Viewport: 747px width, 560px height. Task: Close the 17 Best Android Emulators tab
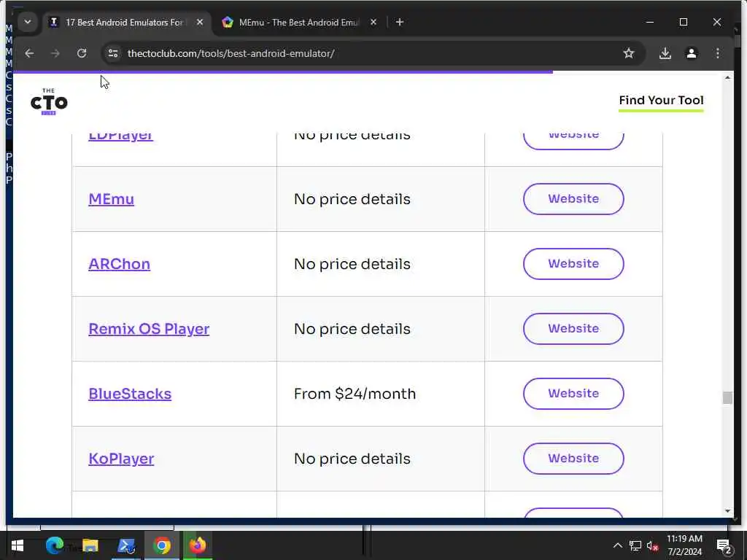point(200,22)
